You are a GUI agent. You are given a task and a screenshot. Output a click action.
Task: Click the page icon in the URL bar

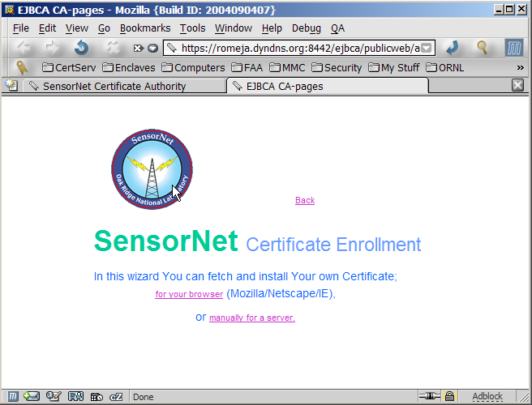172,48
